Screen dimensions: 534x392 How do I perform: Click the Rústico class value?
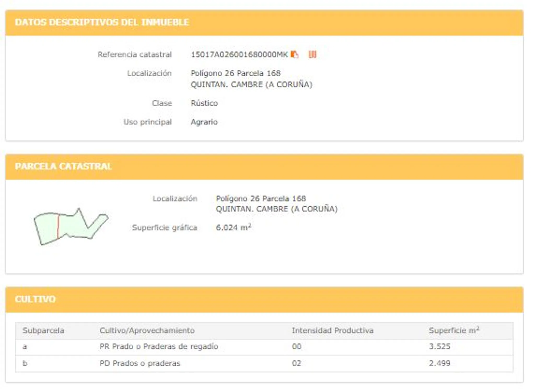[204, 103]
